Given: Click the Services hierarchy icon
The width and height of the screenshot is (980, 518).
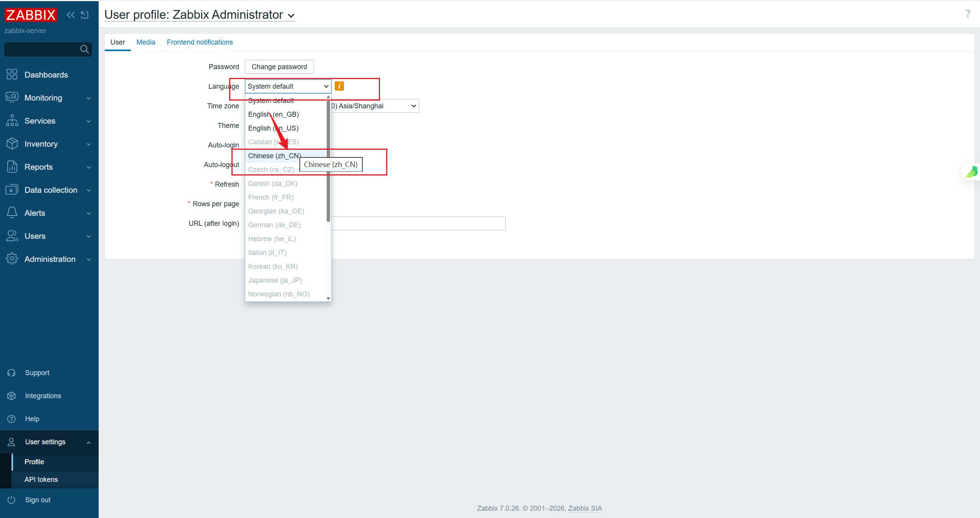Looking at the screenshot, I should [12, 121].
